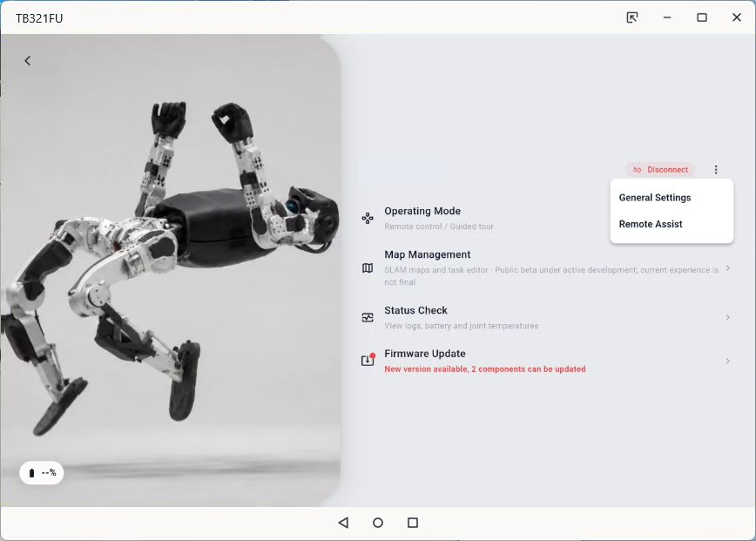
Task: Click the Map Management map icon
Action: [x=368, y=268]
